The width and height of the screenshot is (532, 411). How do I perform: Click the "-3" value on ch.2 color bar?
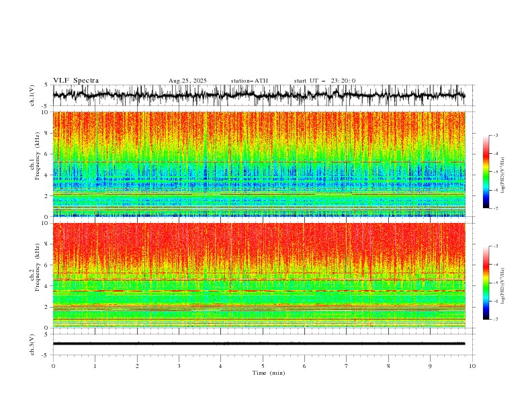coord(495,246)
